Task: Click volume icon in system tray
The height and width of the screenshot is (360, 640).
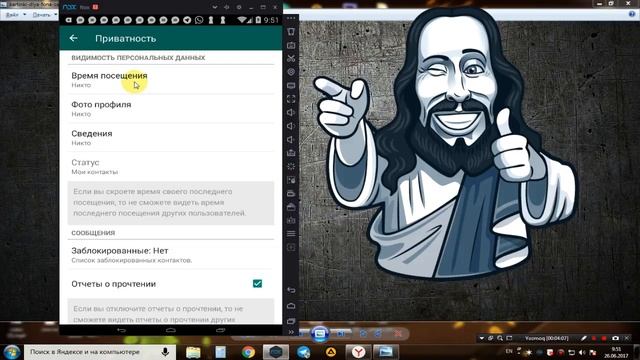Action: tap(582, 352)
